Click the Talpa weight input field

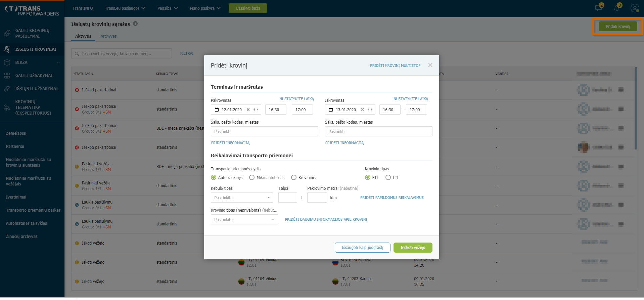click(x=288, y=198)
